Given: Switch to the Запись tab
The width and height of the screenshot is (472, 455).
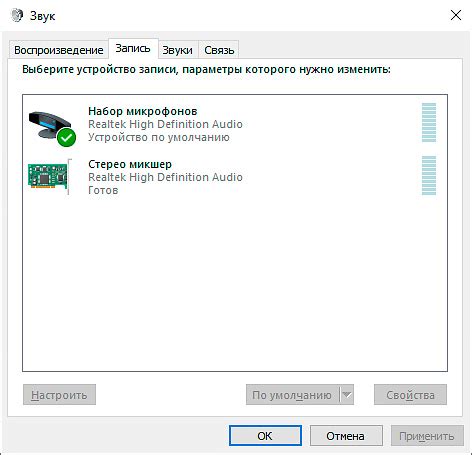Looking at the screenshot, I should pyautogui.click(x=133, y=49).
